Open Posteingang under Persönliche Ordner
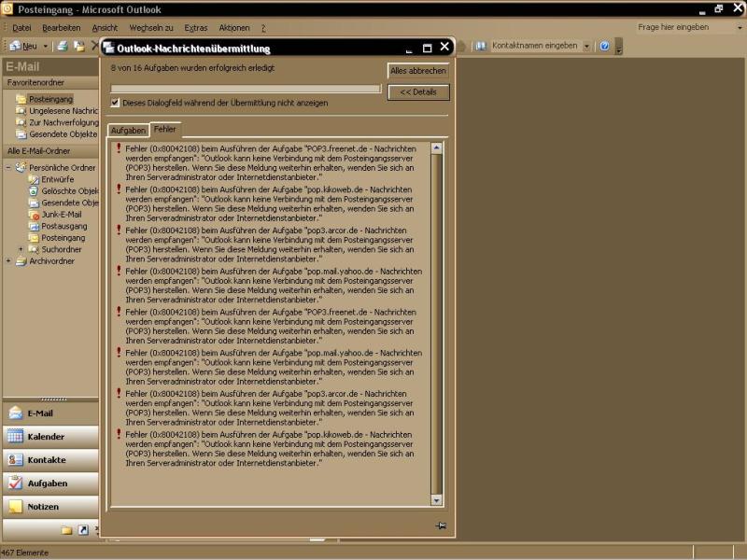 63,238
